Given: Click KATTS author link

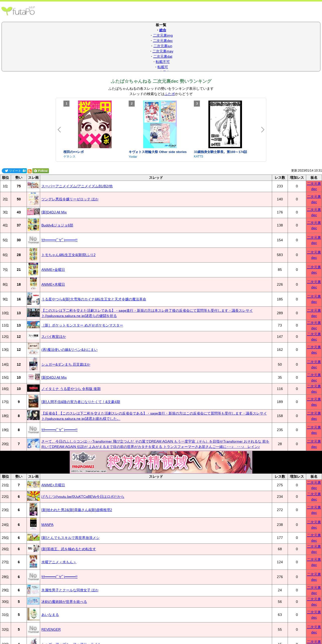Looking at the screenshot, I should 198,156.
